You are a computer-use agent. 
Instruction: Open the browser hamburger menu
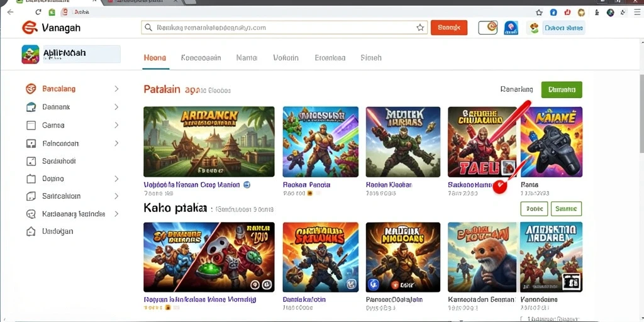point(636,13)
